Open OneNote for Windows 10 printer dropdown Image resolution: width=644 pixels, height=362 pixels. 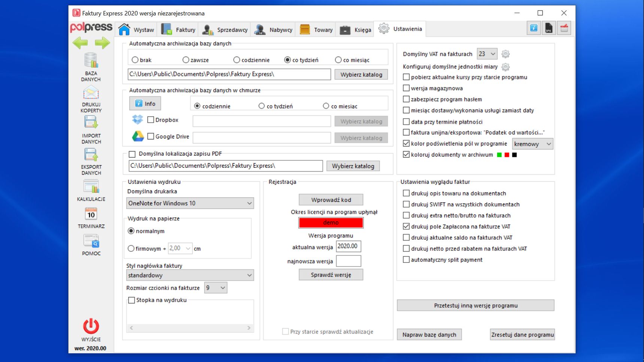(x=190, y=203)
